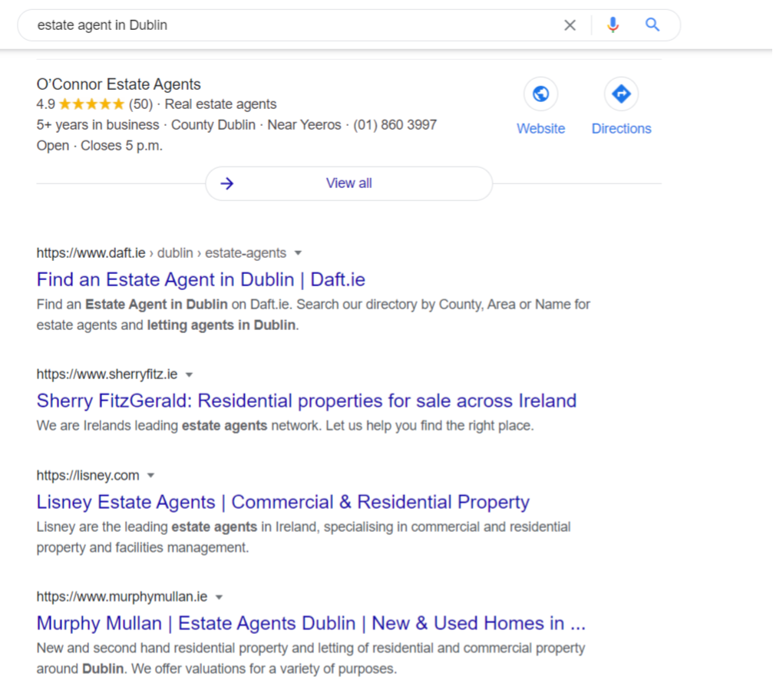Viewport: 773px width, 700px height.
Task: Click the Website label link
Action: [x=541, y=129]
